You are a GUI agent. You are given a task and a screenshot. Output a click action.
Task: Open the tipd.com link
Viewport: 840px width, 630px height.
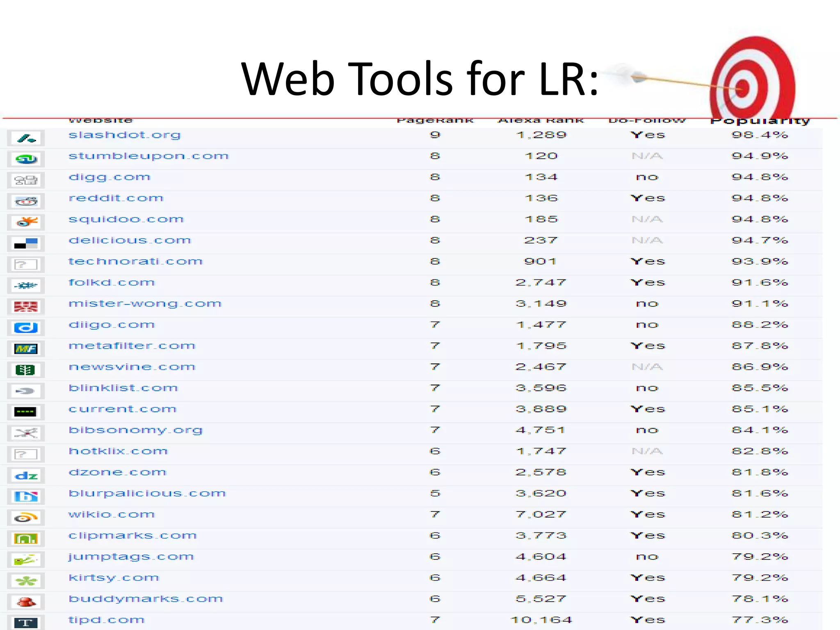(107, 620)
